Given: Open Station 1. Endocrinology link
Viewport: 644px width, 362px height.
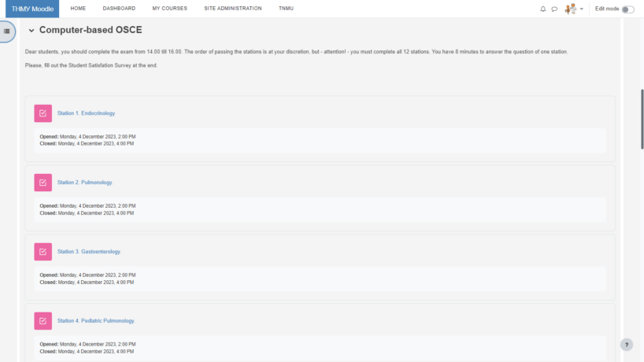Looking at the screenshot, I should click(x=86, y=113).
